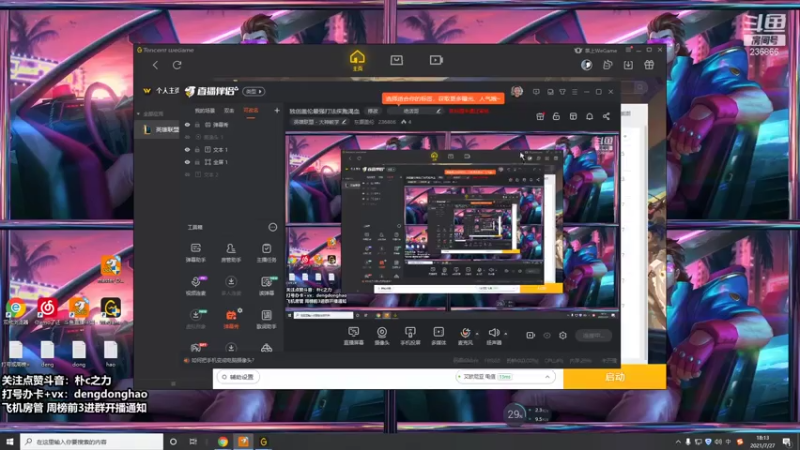Image resolution: width=800 pixels, height=450 pixels.
Task: Open the 房管助手 tool
Action: coord(231,253)
